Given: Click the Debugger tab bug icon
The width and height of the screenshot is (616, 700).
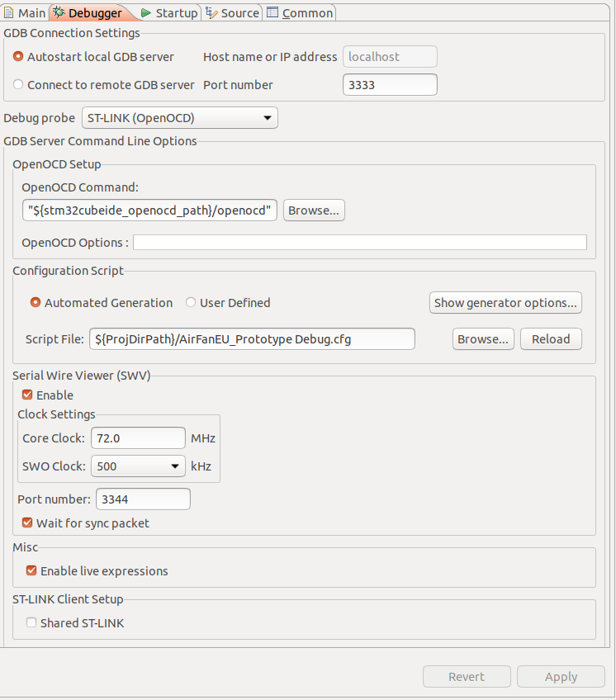Looking at the screenshot, I should pyautogui.click(x=59, y=12).
